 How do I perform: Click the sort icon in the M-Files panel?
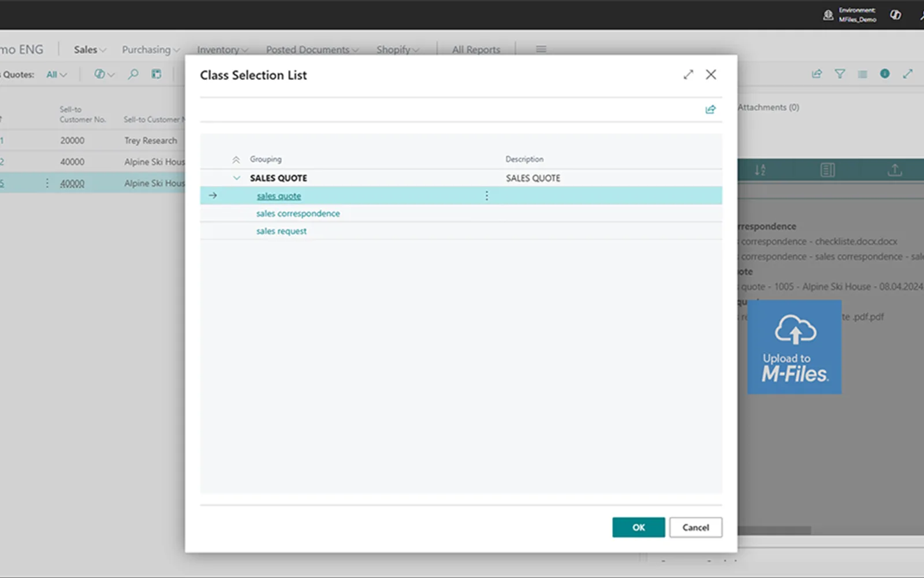coord(760,170)
